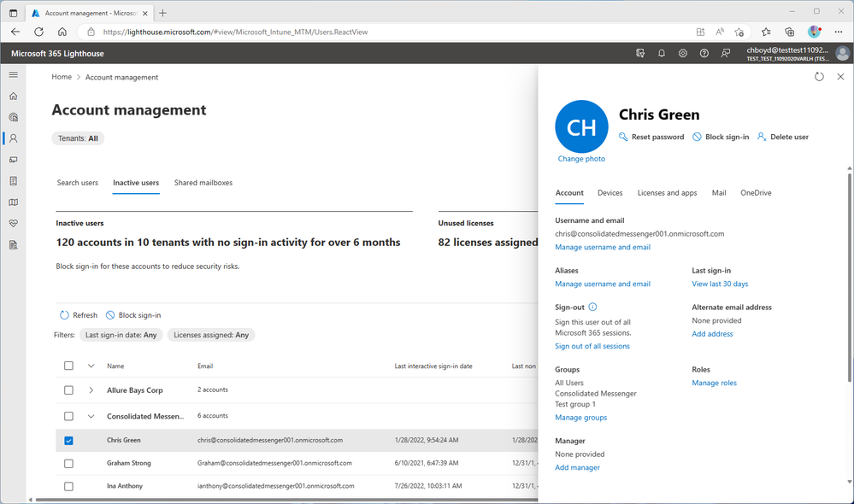854x504 pixels.
Task: Expand the Allure Bays Corp group
Action: point(91,390)
